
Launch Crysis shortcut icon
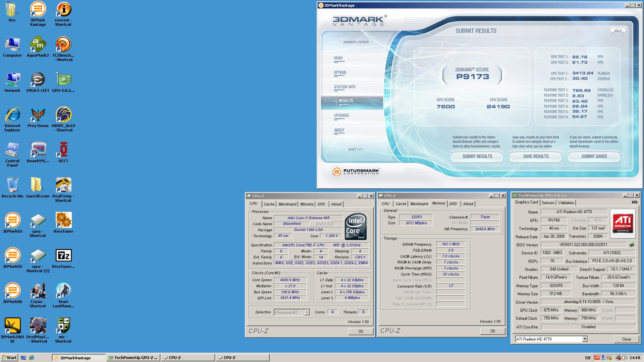38,295
